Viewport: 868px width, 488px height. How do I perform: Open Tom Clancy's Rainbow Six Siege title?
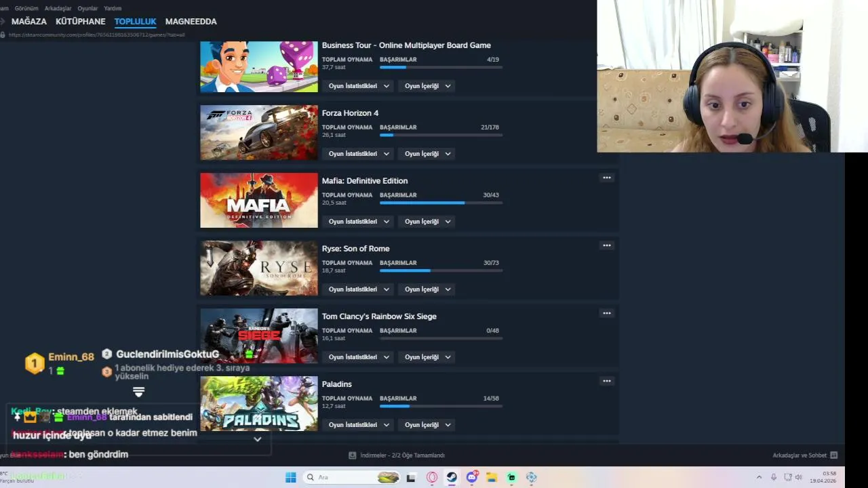point(379,317)
